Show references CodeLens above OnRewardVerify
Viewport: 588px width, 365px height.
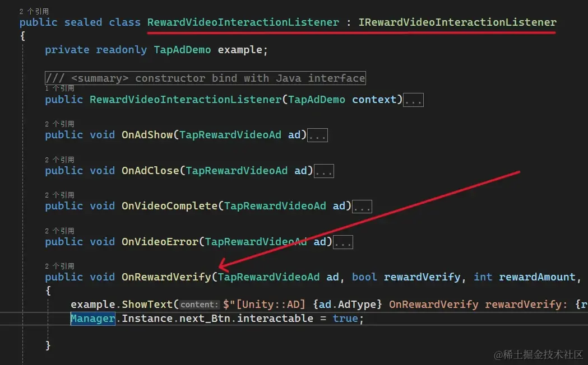click(59, 266)
